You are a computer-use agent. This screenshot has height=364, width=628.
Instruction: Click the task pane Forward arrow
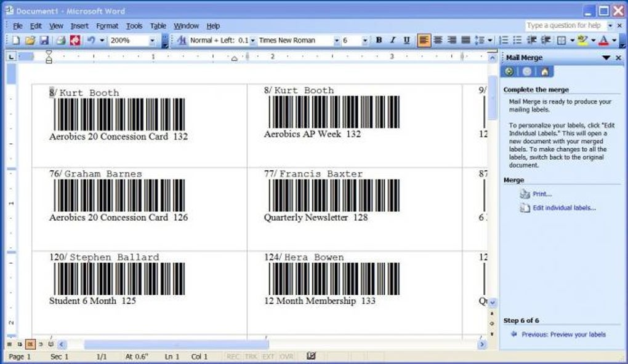pyautogui.click(x=526, y=71)
